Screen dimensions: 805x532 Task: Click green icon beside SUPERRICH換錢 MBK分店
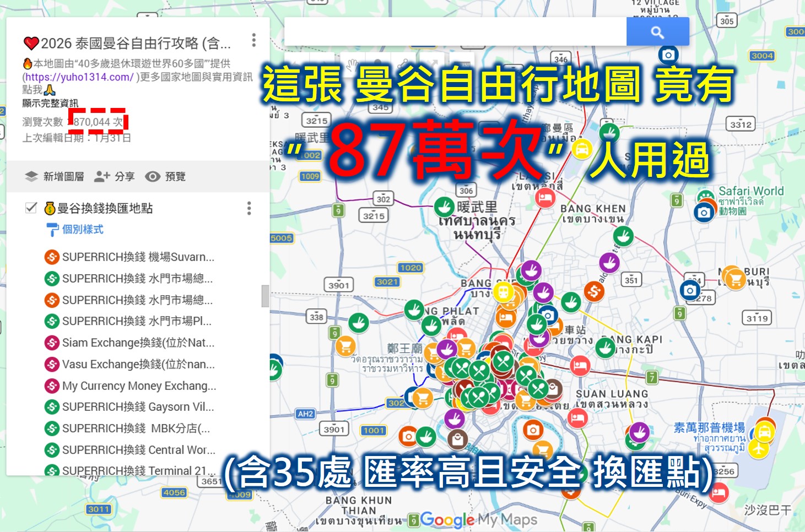coord(52,428)
